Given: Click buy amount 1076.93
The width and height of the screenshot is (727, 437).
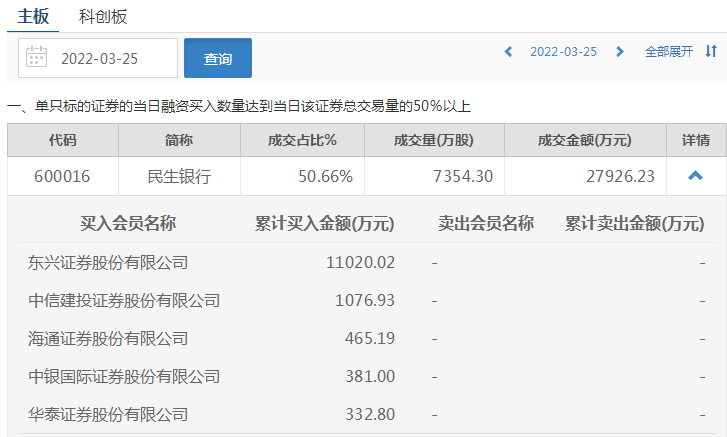Looking at the screenshot, I should 365,301.
